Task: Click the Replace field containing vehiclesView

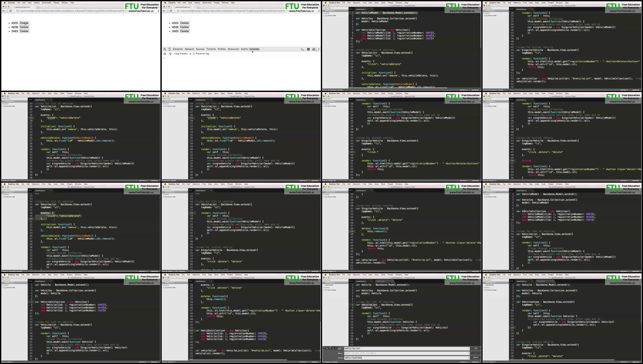Action: point(407,358)
